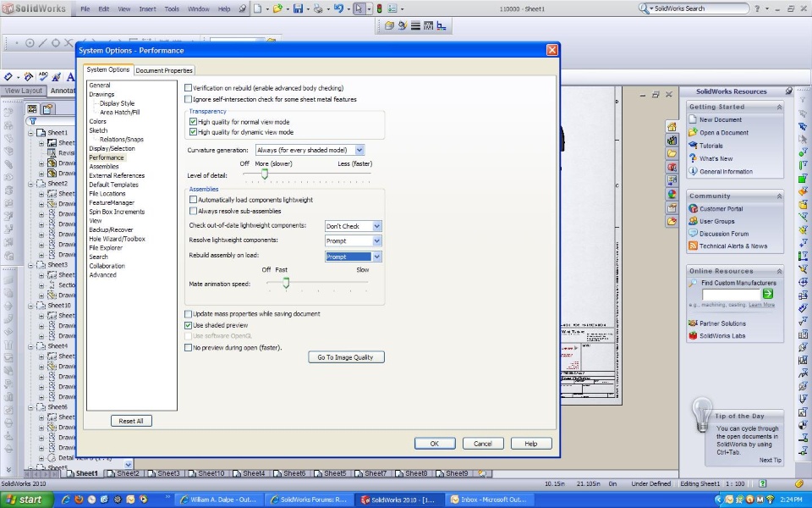Click the Undo arrow icon

coord(338,8)
